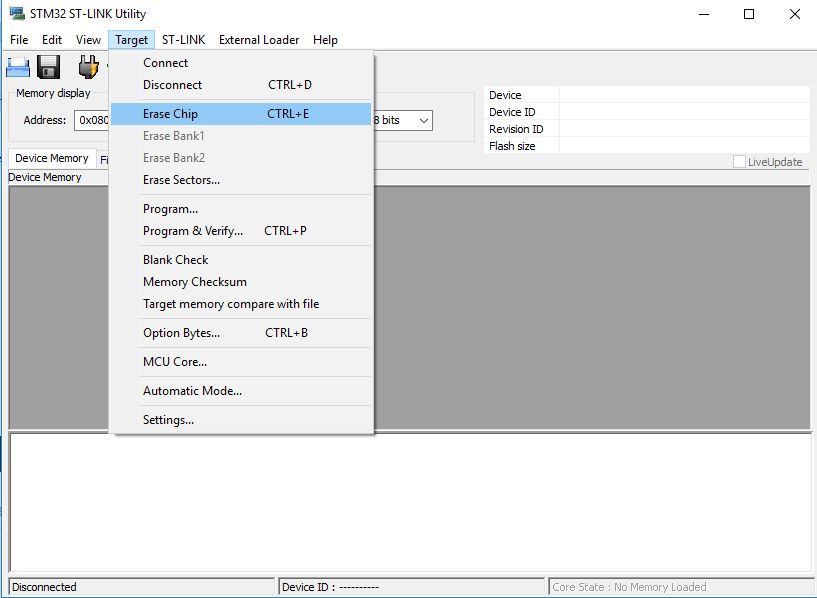Close the open Target menu
The height and width of the screenshot is (598, 817).
[x=131, y=40]
